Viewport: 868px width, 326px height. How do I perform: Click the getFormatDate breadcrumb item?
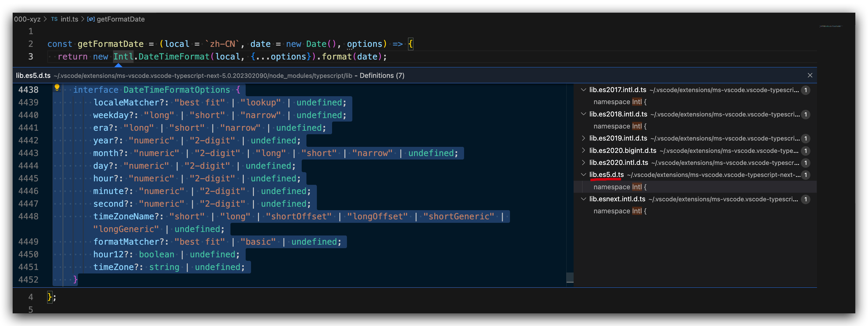(121, 19)
